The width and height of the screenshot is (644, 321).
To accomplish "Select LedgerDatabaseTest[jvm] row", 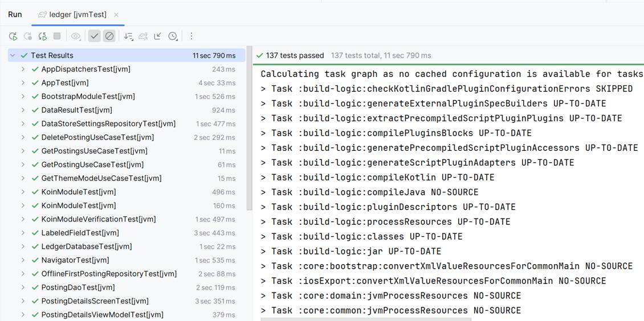I will (127, 246).
